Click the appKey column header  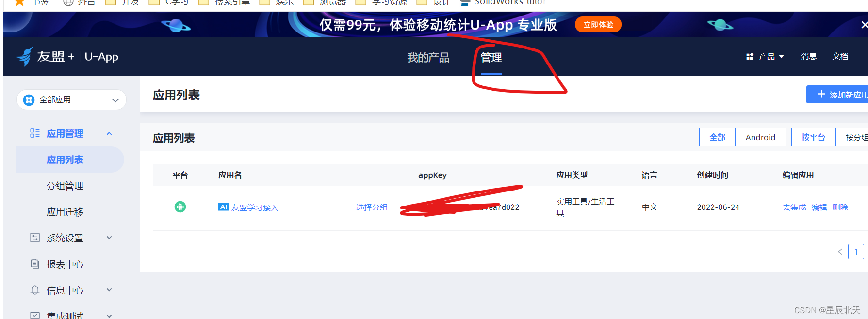[x=432, y=175]
